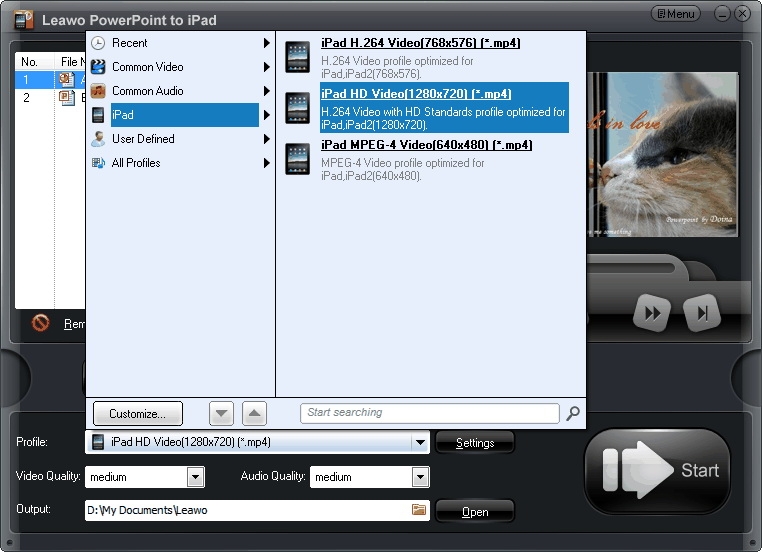This screenshot has width=762, height=552.
Task: Click the search magnifier icon
Action: 573,413
